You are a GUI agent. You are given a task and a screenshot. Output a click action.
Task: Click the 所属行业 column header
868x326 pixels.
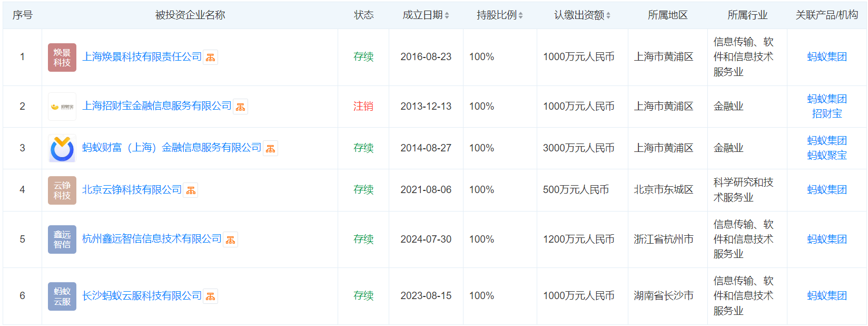[x=747, y=15]
